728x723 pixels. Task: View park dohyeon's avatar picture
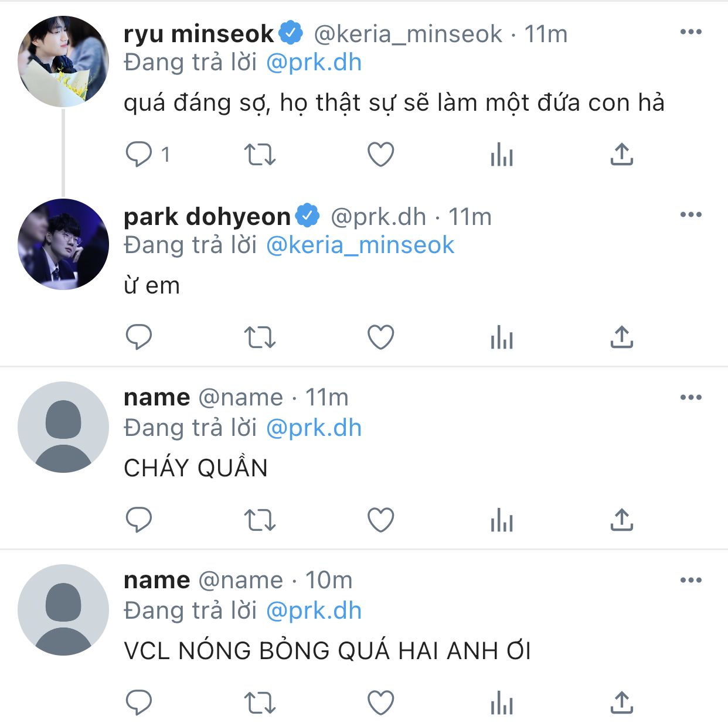[x=63, y=244]
